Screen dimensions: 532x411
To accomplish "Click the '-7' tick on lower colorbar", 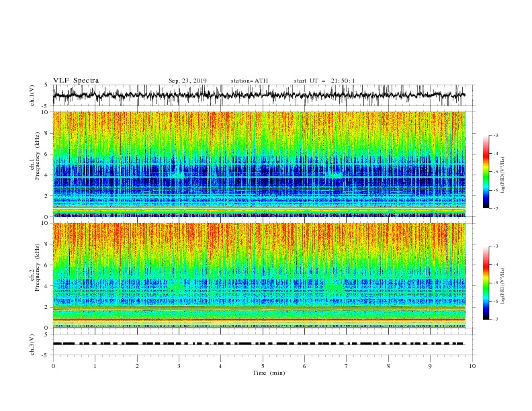I will (x=495, y=320).
